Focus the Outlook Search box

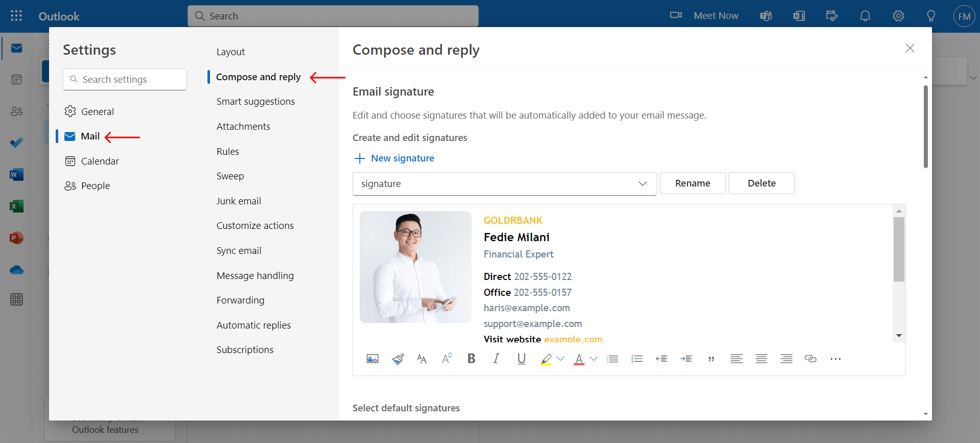coord(333,16)
